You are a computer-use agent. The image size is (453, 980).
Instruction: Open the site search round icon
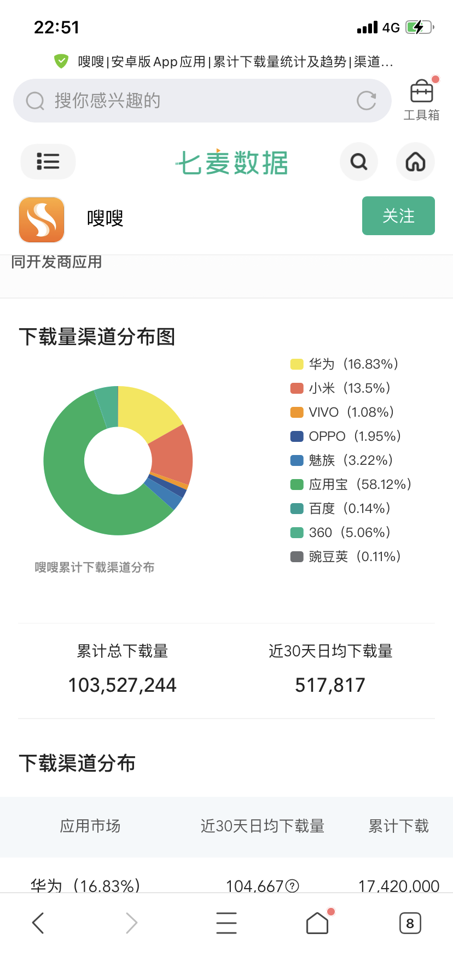tap(359, 162)
